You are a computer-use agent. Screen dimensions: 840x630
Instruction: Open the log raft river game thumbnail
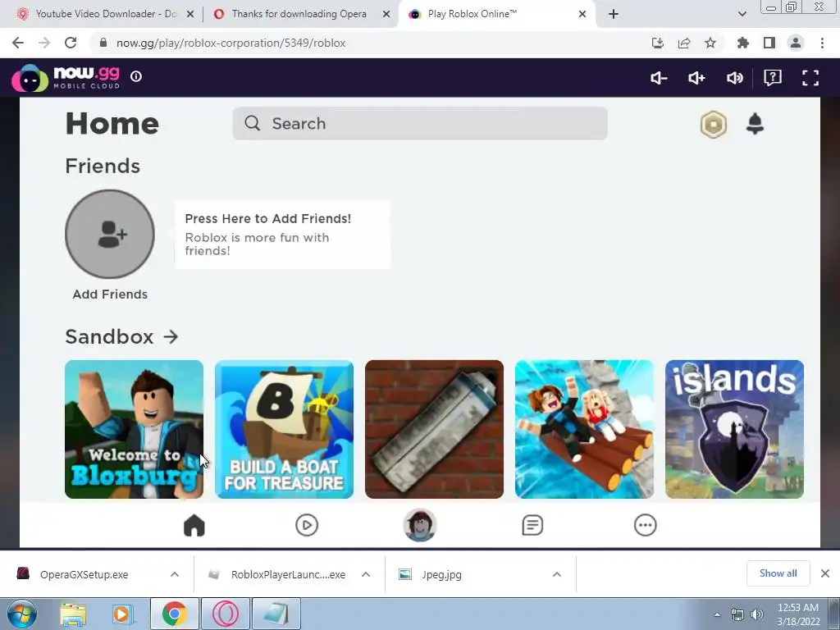click(x=584, y=429)
